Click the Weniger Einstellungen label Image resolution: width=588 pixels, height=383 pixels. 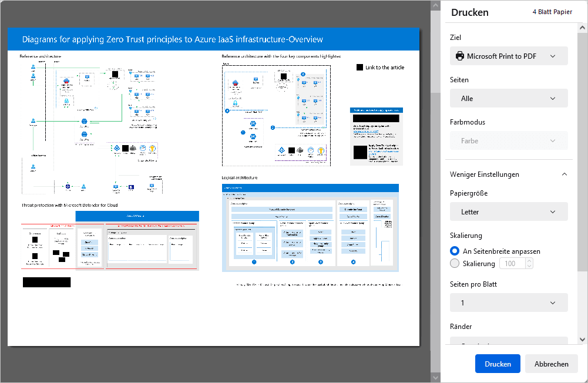coord(484,174)
